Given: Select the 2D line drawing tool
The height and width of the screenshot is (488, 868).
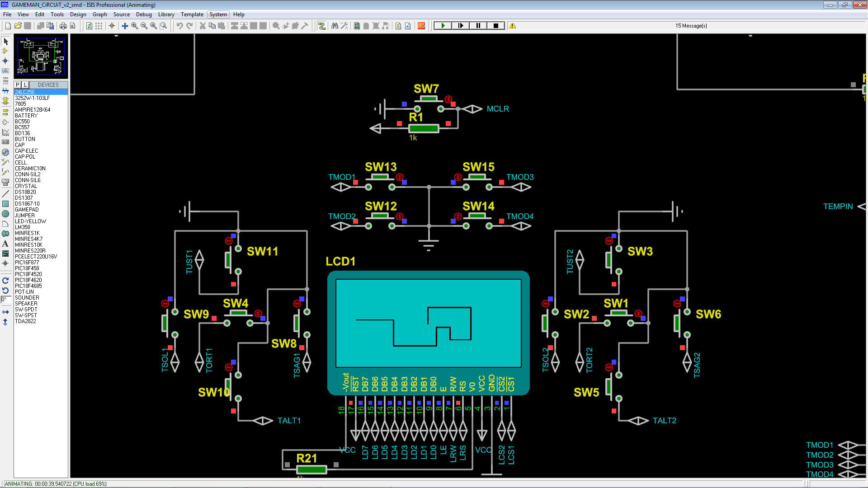Looking at the screenshot, I should click(x=5, y=194).
